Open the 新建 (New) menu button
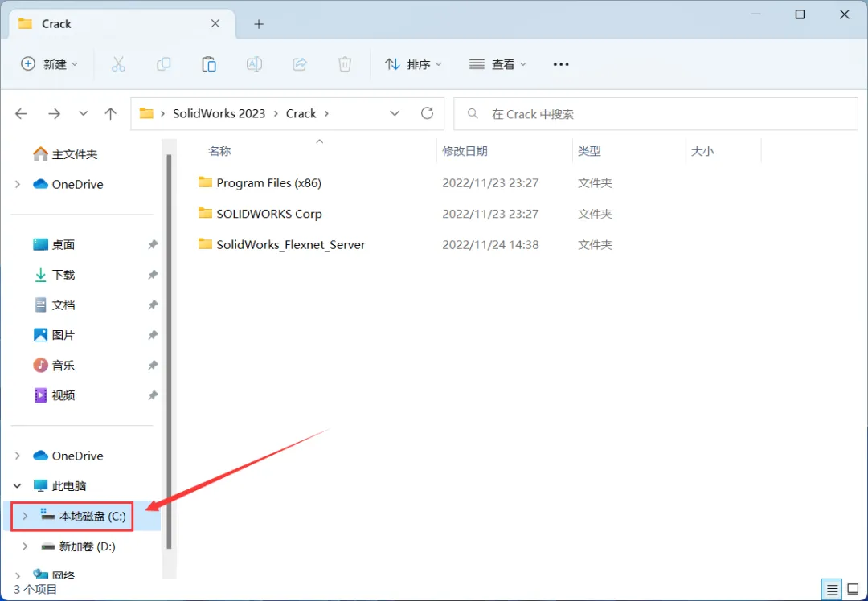 coord(49,64)
